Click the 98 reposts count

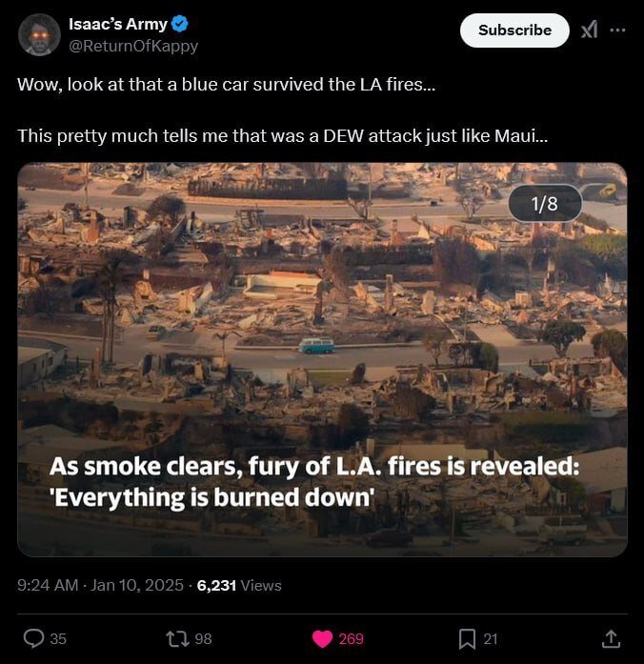[203, 638]
